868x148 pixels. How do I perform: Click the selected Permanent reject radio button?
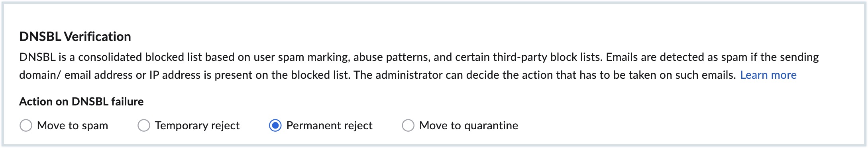pos(275,125)
